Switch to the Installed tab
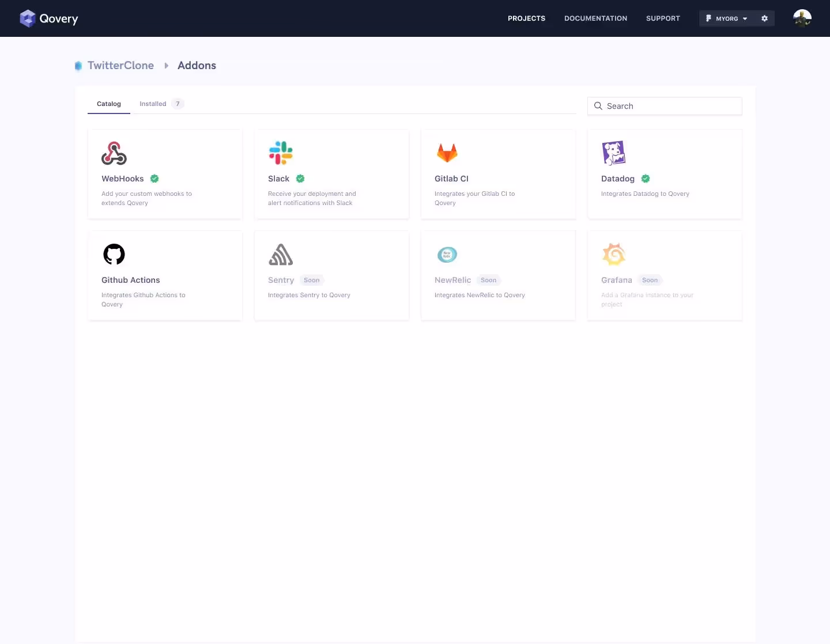830x644 pixels. click(153, 104)
